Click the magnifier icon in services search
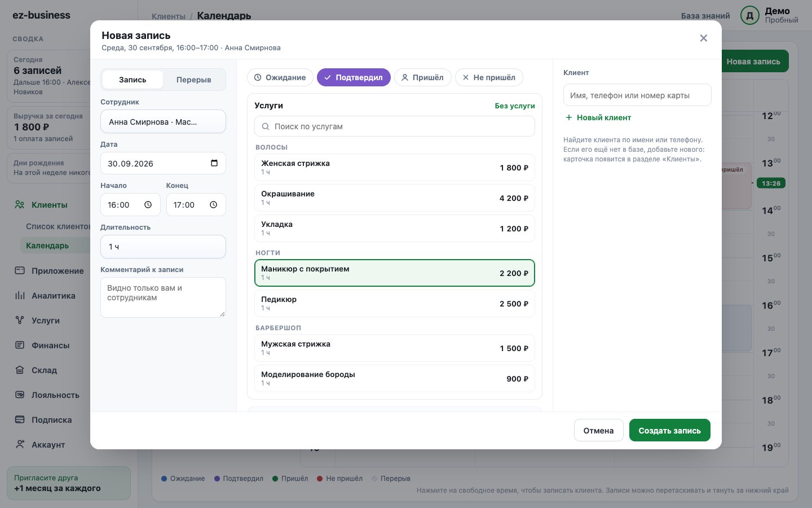This screenshot has width=812, height=508. tap(265, 126)
